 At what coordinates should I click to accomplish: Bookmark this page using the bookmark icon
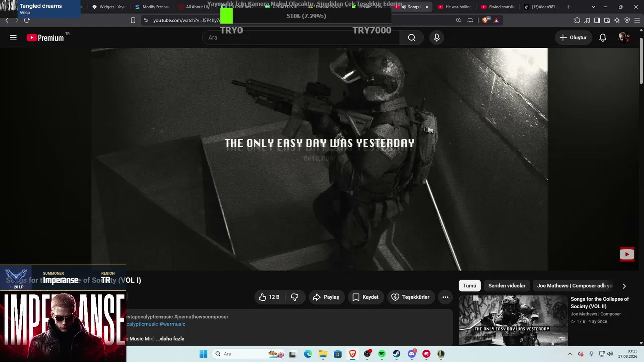click(133, 20)
